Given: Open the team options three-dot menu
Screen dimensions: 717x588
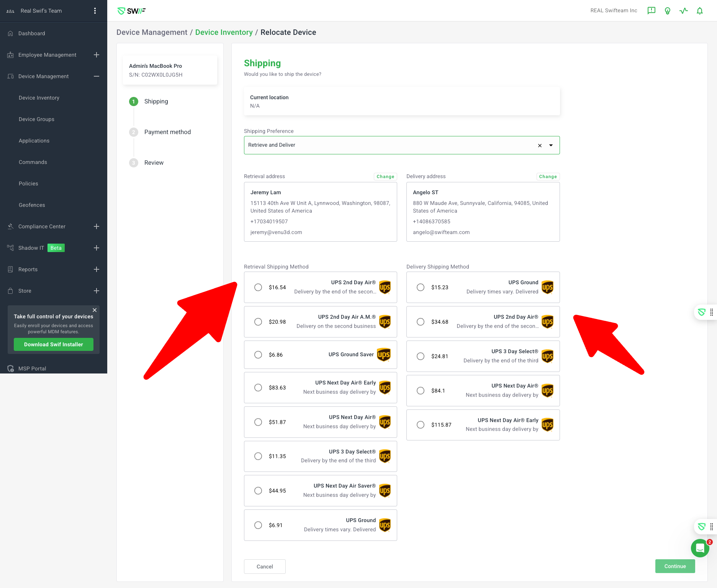Looking at the screenshot, I should coord(95,11).
